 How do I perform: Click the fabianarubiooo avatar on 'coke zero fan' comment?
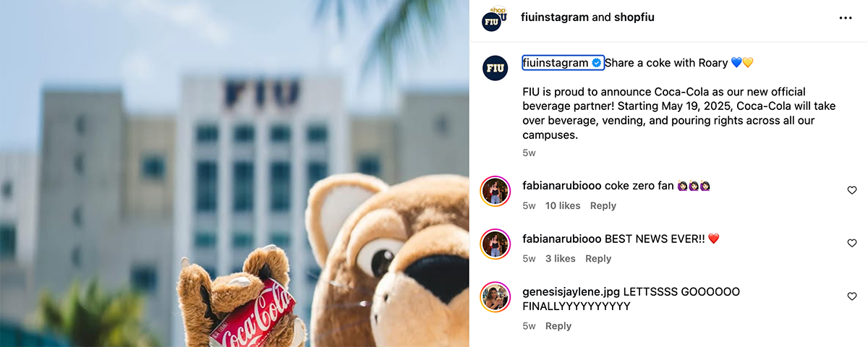tap(495, 191)
